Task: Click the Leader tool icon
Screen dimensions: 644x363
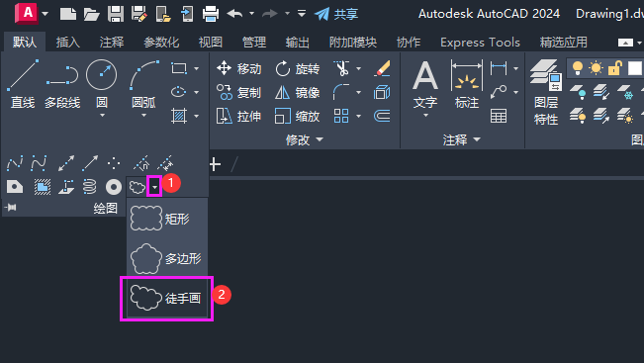Action: [499, 92]
